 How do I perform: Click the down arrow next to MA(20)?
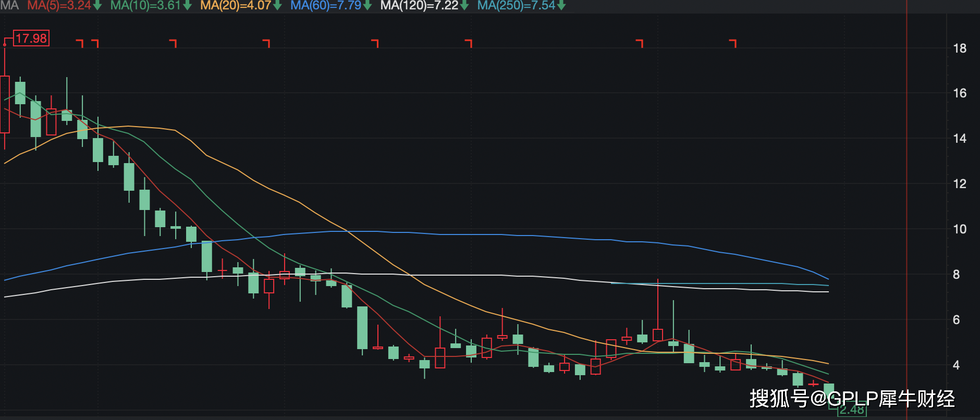[x=277, y=6]
